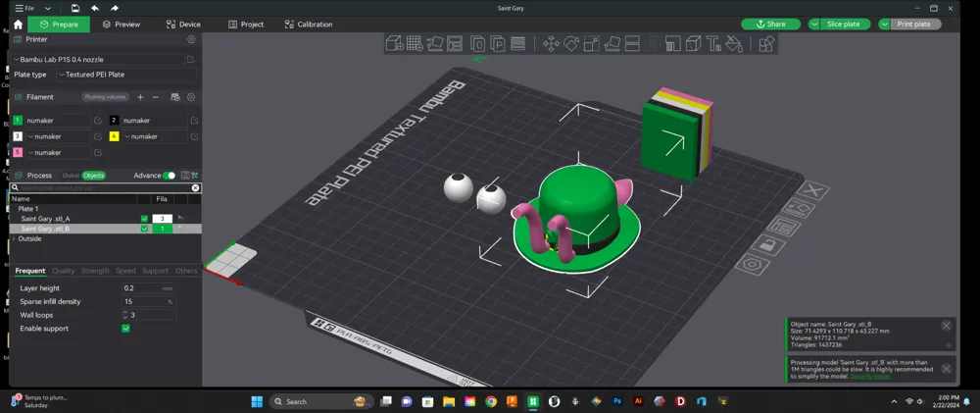The height and width of the screenshot is (413, 980).
Task: Click the Print plate button
Action: [914, 25]
